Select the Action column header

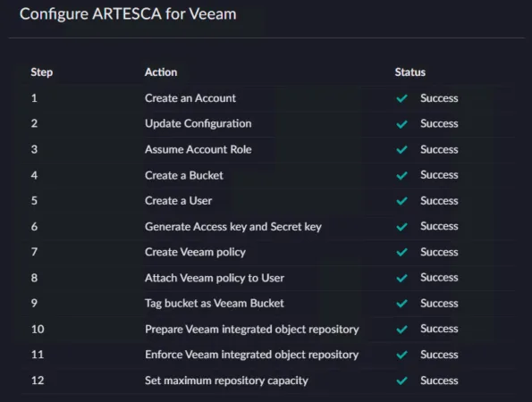[161, 72]
